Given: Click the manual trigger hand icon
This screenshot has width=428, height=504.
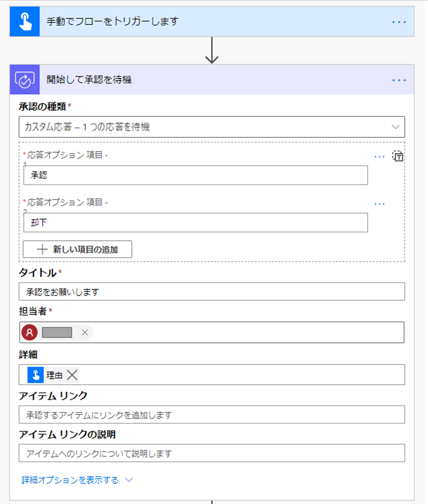Looking at the screenshot, I should click(x=25, y=22).
